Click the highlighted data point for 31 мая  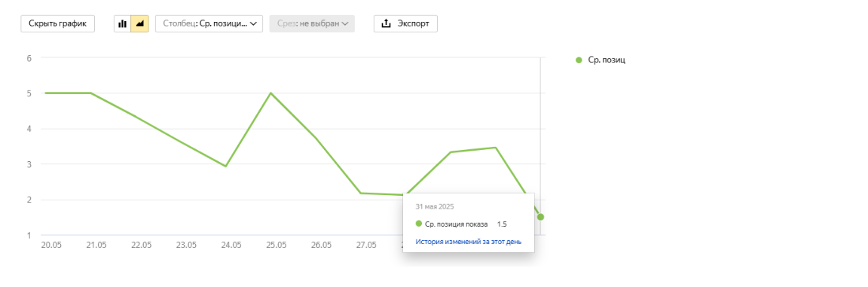(x=540, y=217)
